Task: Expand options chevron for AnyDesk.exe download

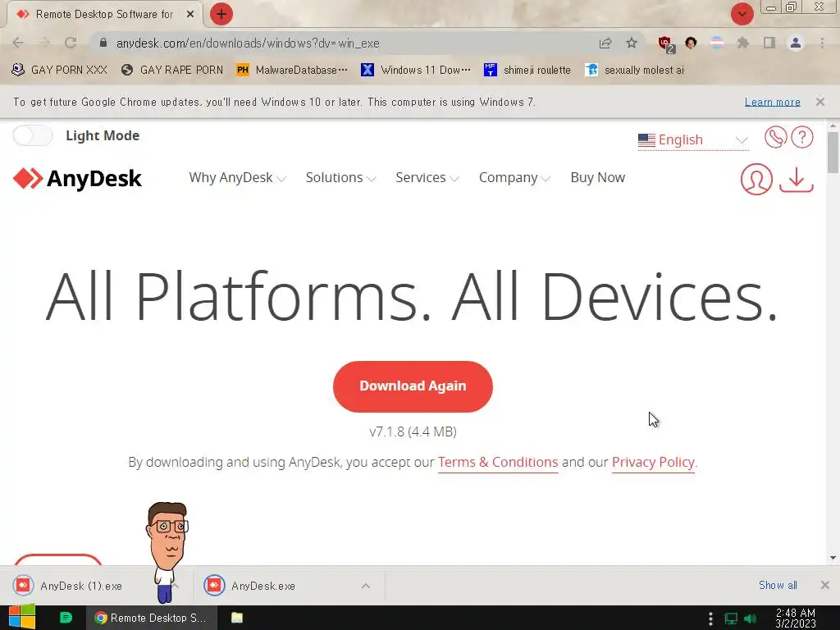Action: 365,586
